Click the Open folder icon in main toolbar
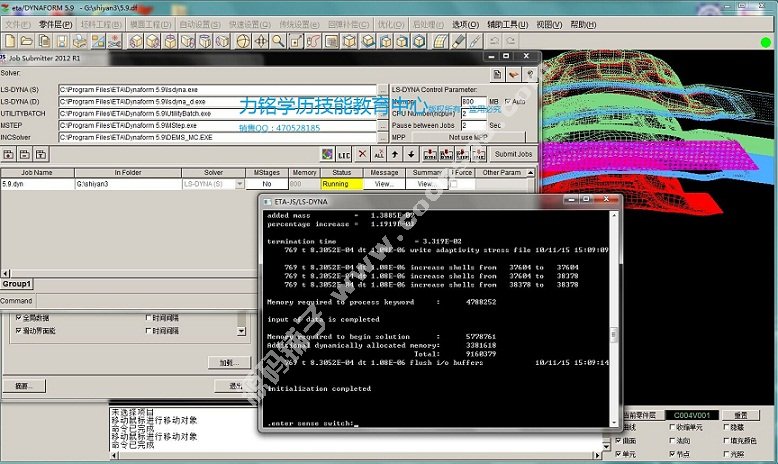This screenshot has height=464, width=778. pyautogui.click(x=27, y=41)
